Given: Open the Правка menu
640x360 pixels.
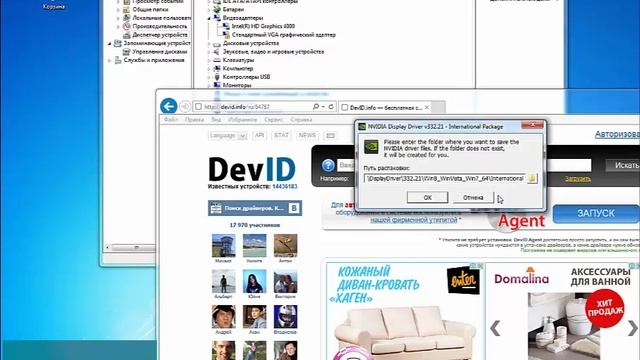Looking at the screenshot, I should pyautogui.click(x=194, y=120).
